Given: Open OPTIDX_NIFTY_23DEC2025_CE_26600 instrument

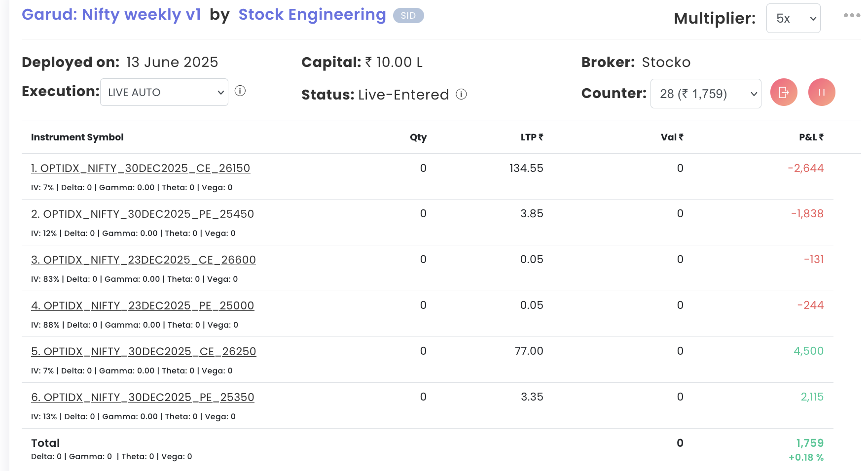Looking at the screenshot, I should (x=144, y=260).
